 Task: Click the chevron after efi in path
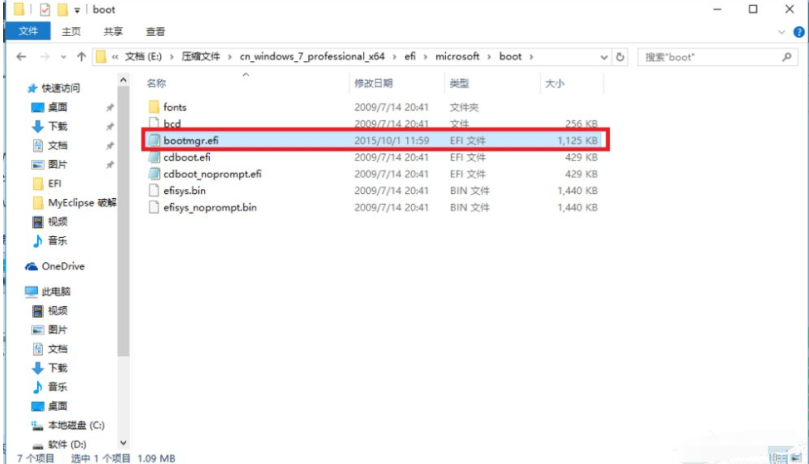pos(426,57)
